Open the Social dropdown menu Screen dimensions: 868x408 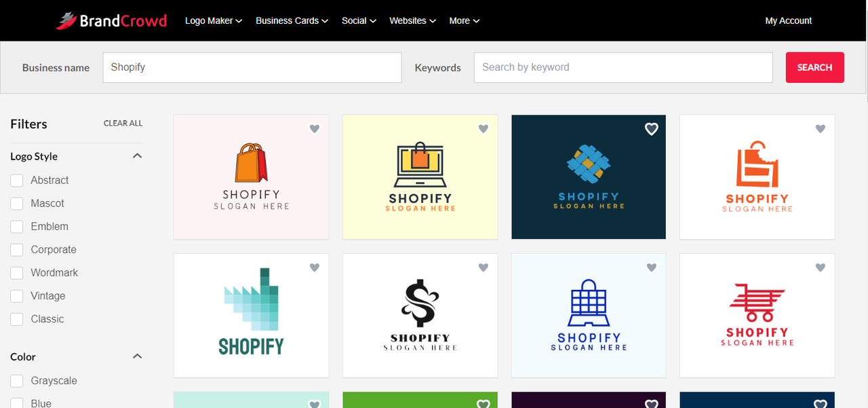359,20
